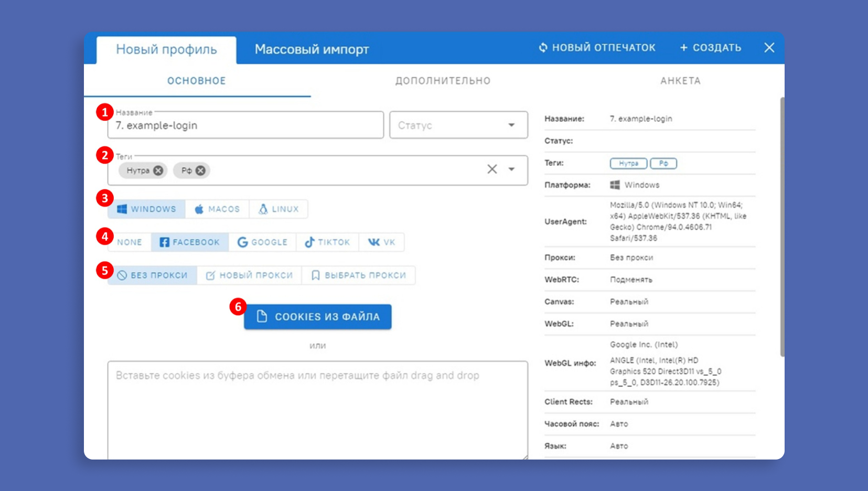
Task: Click the UserAgent string value
Action: [x=678, y=221]
